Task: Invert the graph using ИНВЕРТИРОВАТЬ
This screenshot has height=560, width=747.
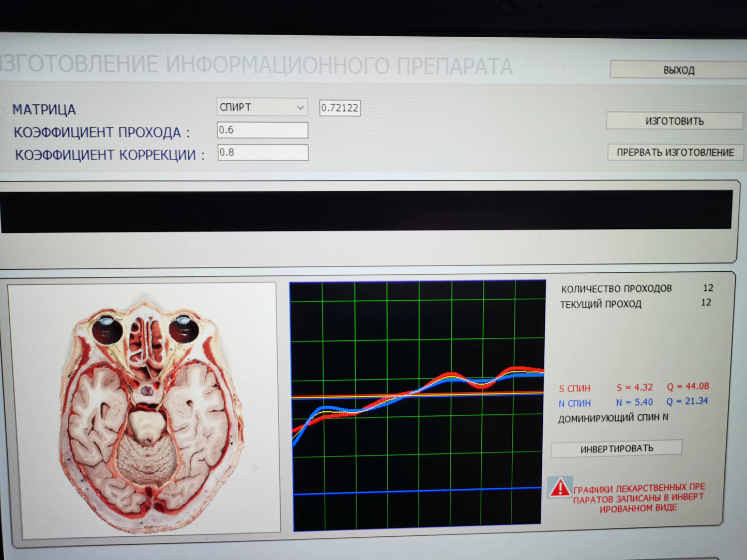Action: point(616,448)
